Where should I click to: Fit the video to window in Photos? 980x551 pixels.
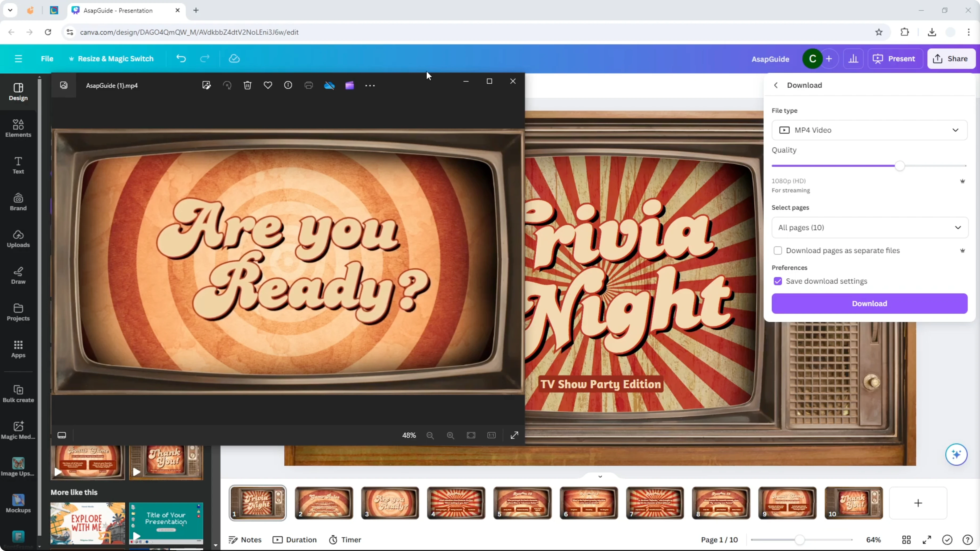pyautogui.click(x=471, y=435)
